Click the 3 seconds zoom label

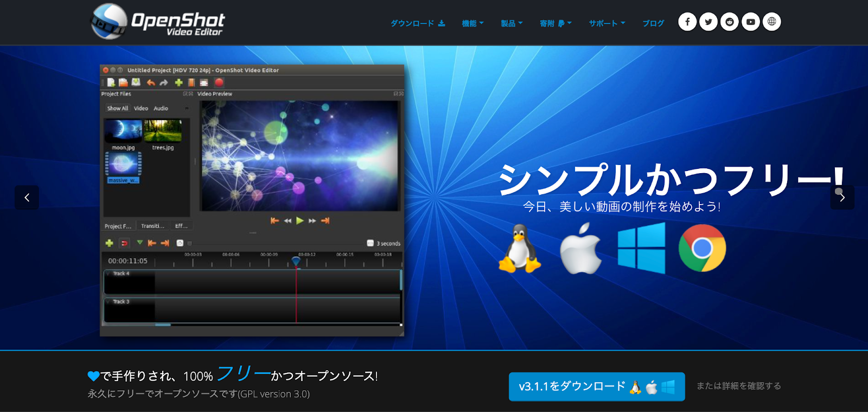point(388,244)
